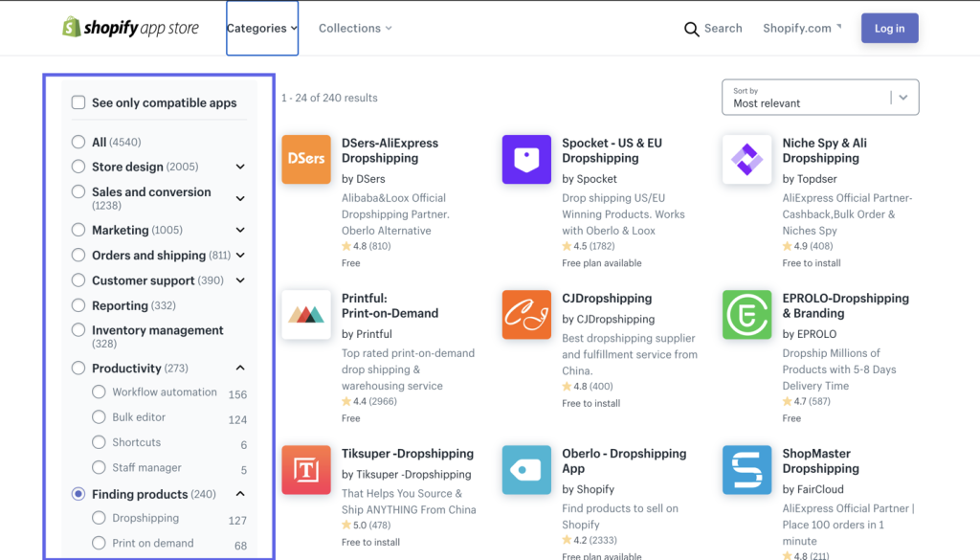Open the Collections menu
This screenshot has width=980, height=560.
click(x=355, y=29)
